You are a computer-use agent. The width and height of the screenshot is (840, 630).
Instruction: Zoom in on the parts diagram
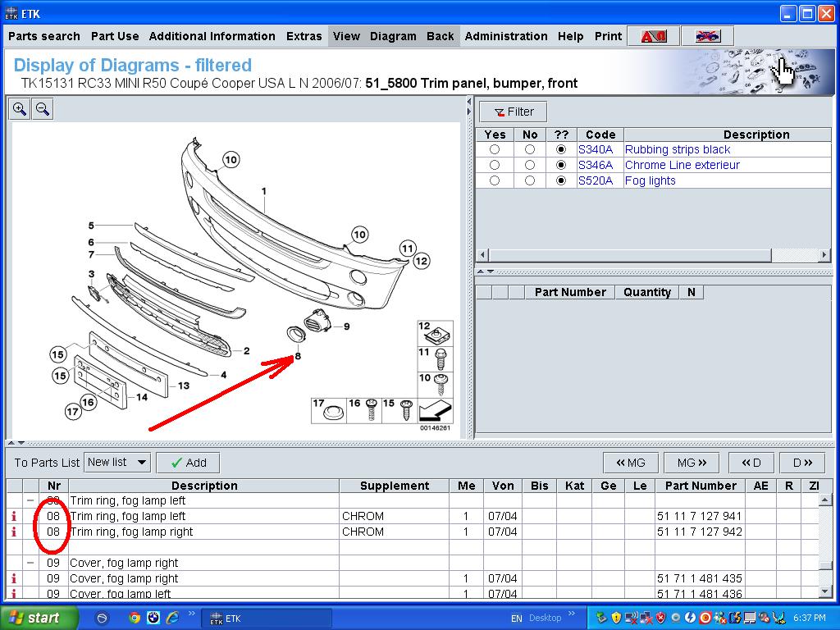(20, 109)
